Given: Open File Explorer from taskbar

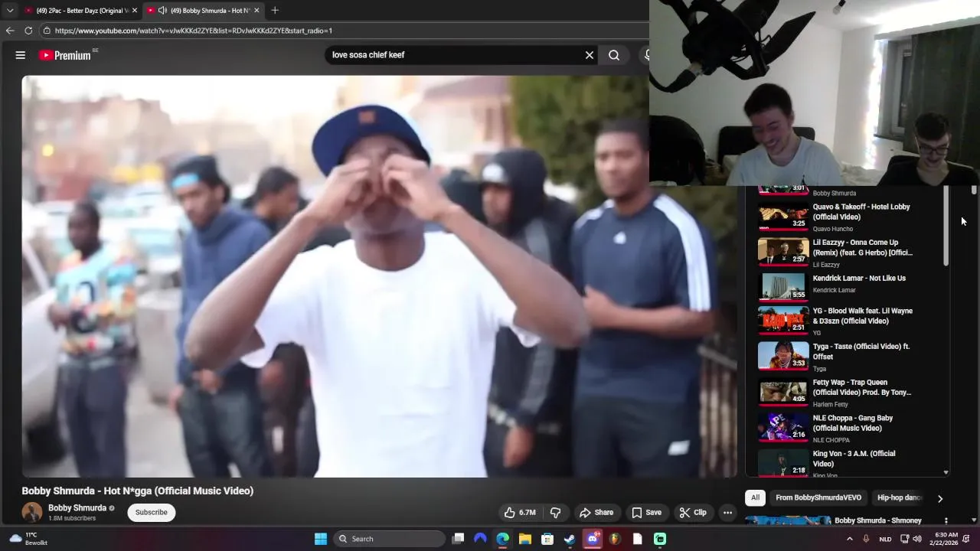Looking at the screenshot, I should point(524,539).
